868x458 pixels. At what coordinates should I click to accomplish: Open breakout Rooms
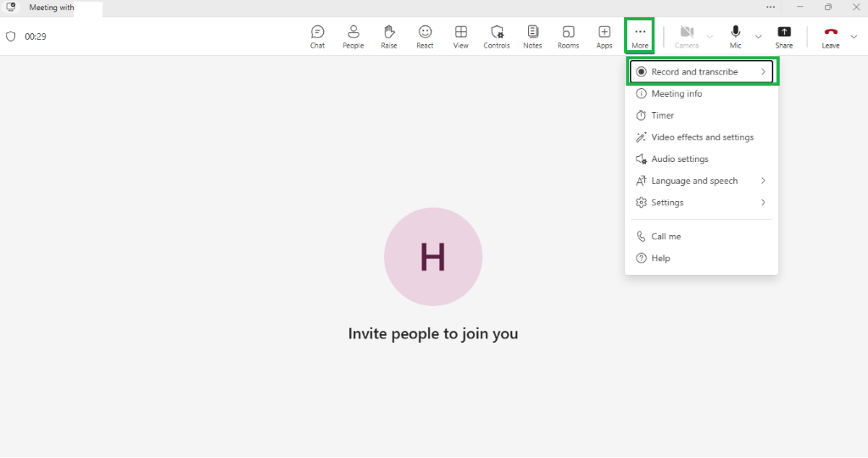(x=568, y=37)
